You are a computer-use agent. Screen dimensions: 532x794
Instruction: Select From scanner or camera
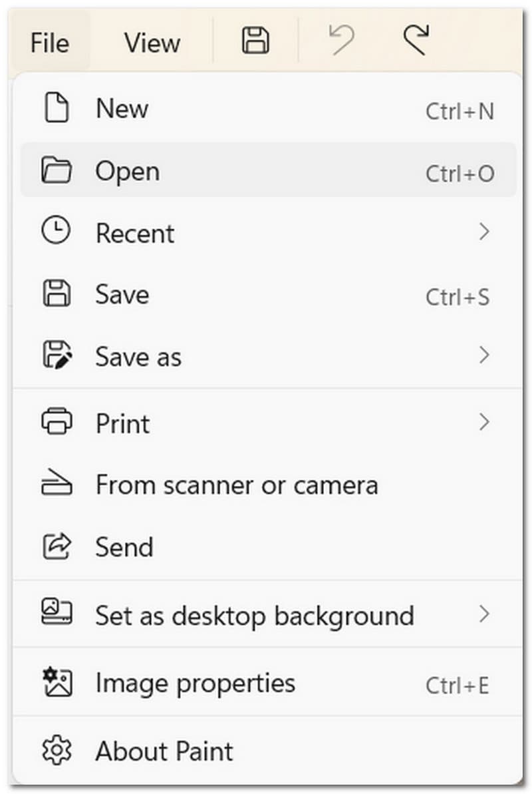[237, 485]
